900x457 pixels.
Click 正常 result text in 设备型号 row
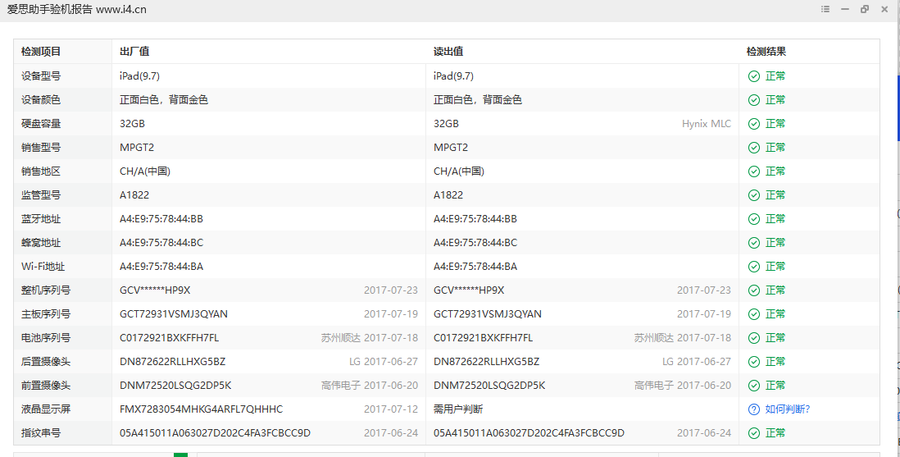point(775,76)
